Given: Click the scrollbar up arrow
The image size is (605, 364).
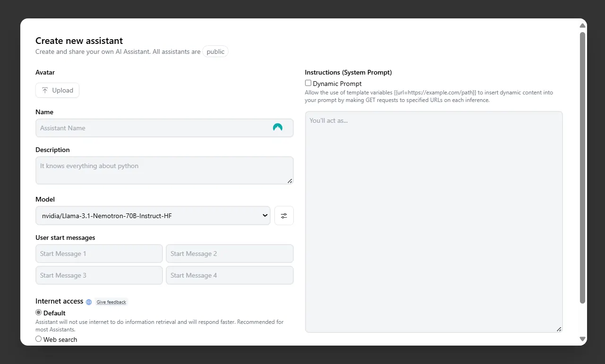Looking at the screenshot, I should (582, 25).
